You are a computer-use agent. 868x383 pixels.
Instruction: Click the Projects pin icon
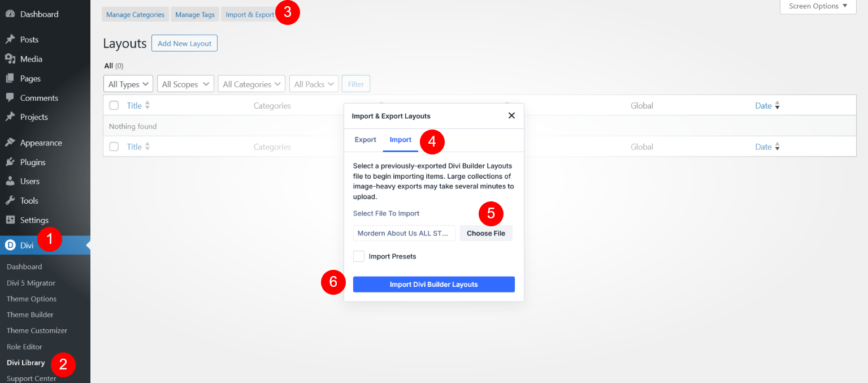click(10, 117)
